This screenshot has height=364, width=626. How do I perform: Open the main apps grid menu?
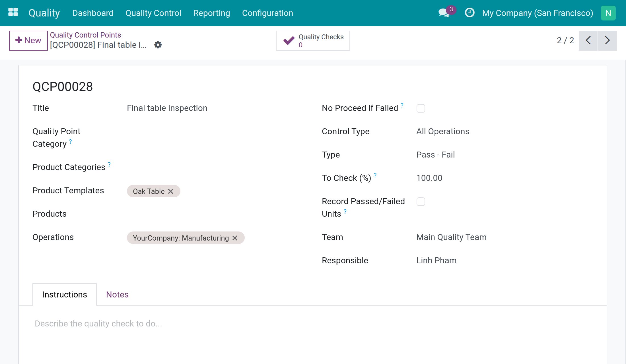coord(13,13)
